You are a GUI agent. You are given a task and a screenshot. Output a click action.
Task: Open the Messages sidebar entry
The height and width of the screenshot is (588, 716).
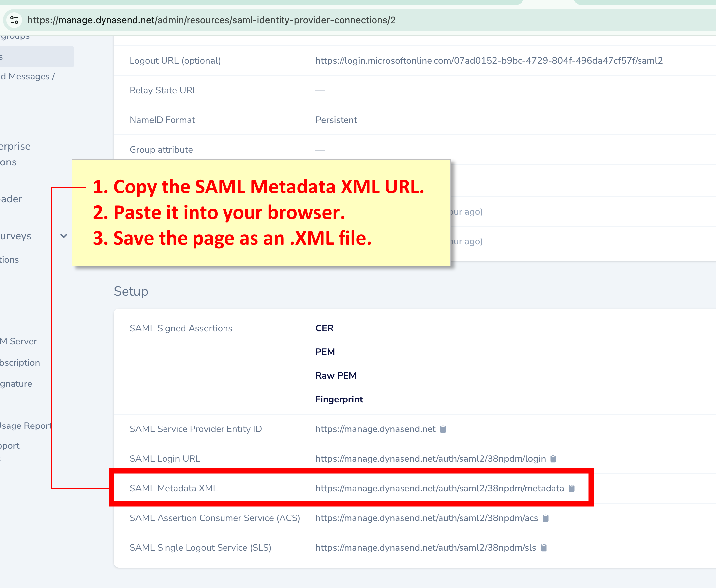coord(27,76)
